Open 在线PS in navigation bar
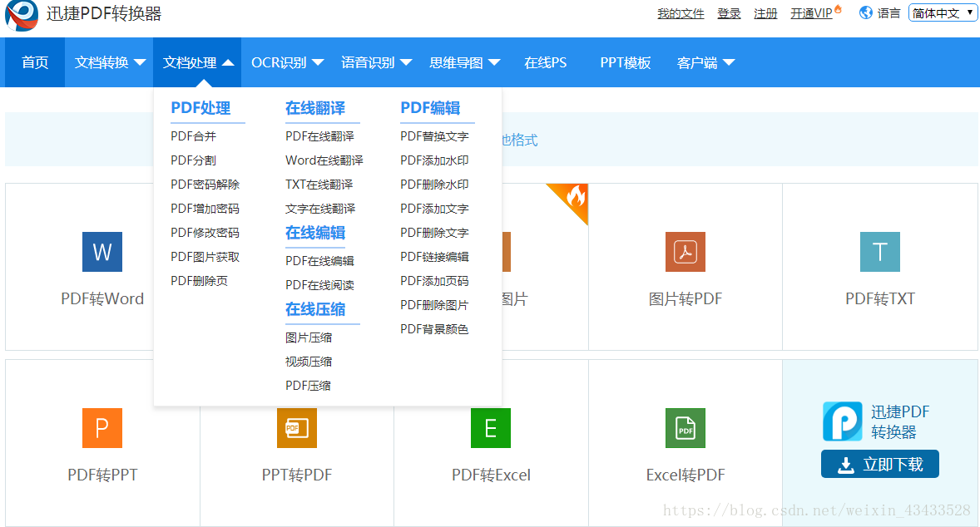Screen dimensions: 980x527 coord(546,62)
